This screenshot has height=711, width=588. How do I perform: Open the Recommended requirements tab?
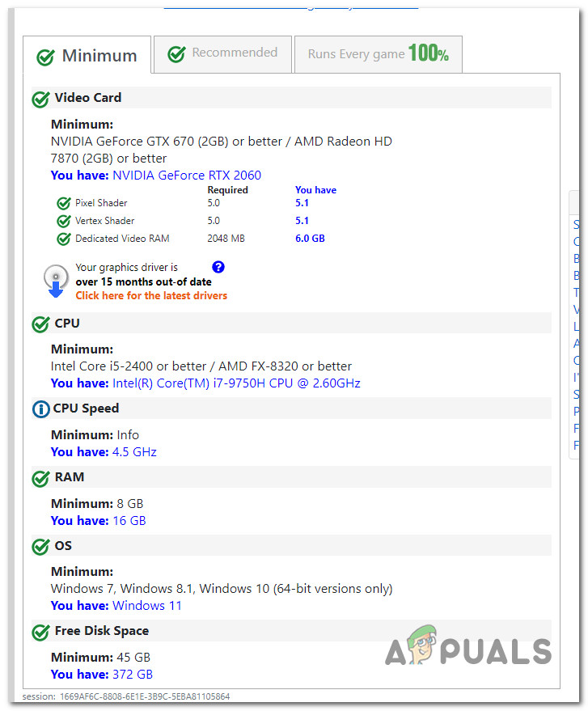[222, 54]
